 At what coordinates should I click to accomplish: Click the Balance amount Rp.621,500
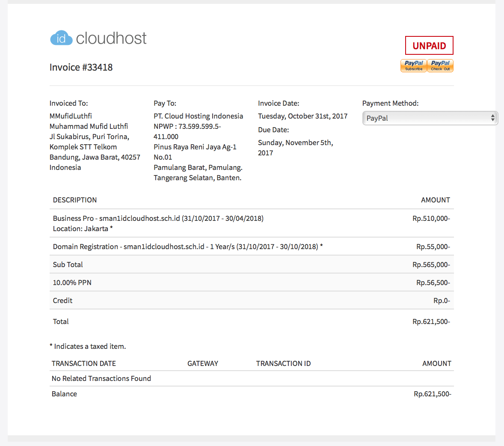click(x=432, y=394)
